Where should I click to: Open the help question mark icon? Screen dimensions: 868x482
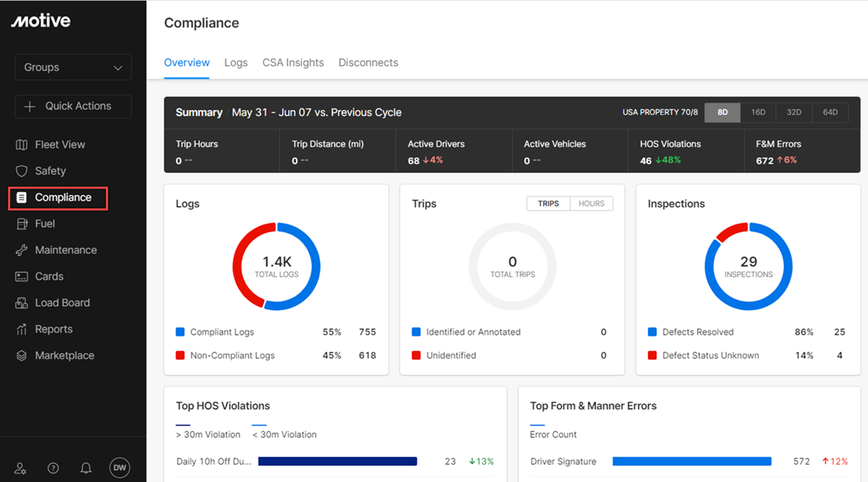pyautogui.click(x=53, y=468)
